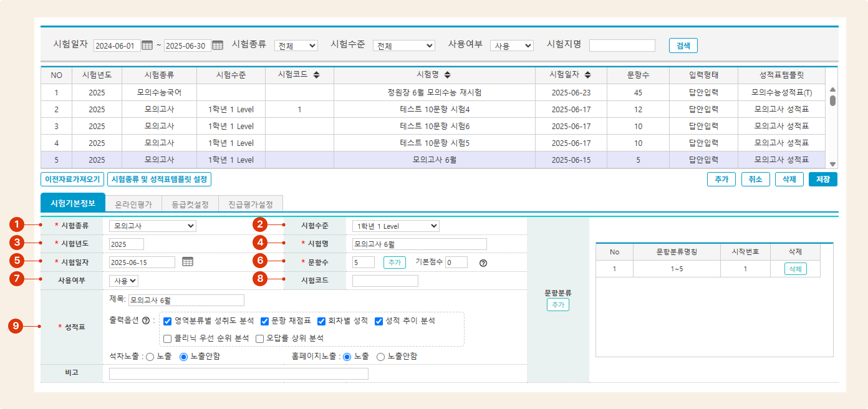This screenshot has height=409, width=868.
Task: Expand 시험수준 dropdown showing 1학년 1 Level
Action: click(396, 226)
